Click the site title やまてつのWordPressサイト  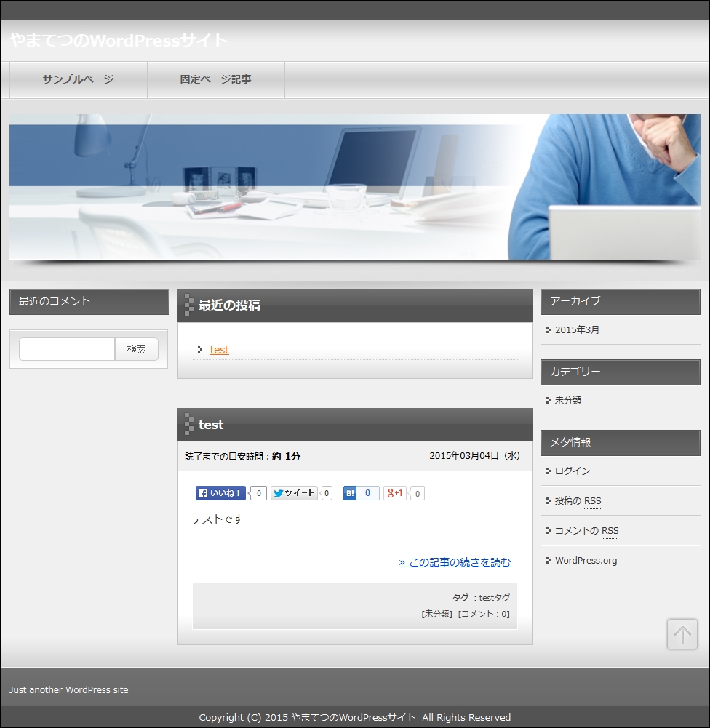119,41
